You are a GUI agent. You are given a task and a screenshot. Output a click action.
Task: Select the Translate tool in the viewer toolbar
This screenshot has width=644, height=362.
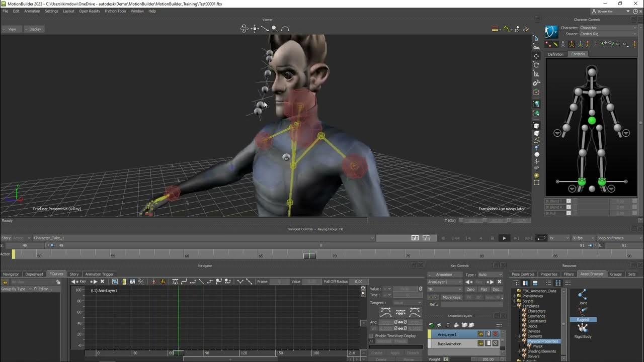tap(536, 56)
